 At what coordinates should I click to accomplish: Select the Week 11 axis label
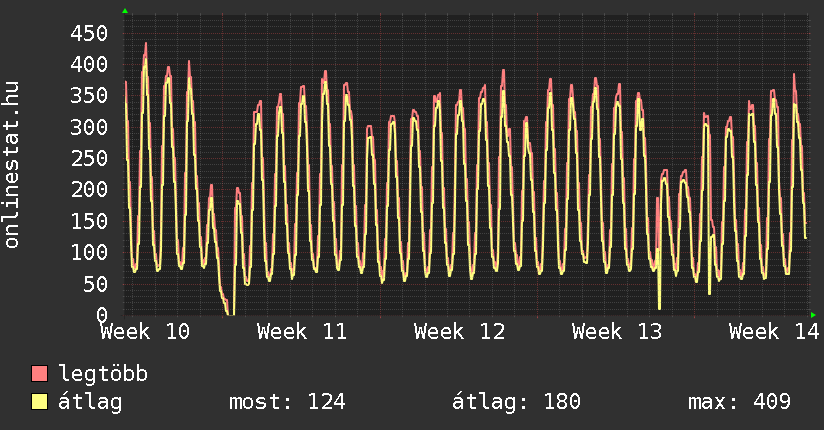(302, 331)
